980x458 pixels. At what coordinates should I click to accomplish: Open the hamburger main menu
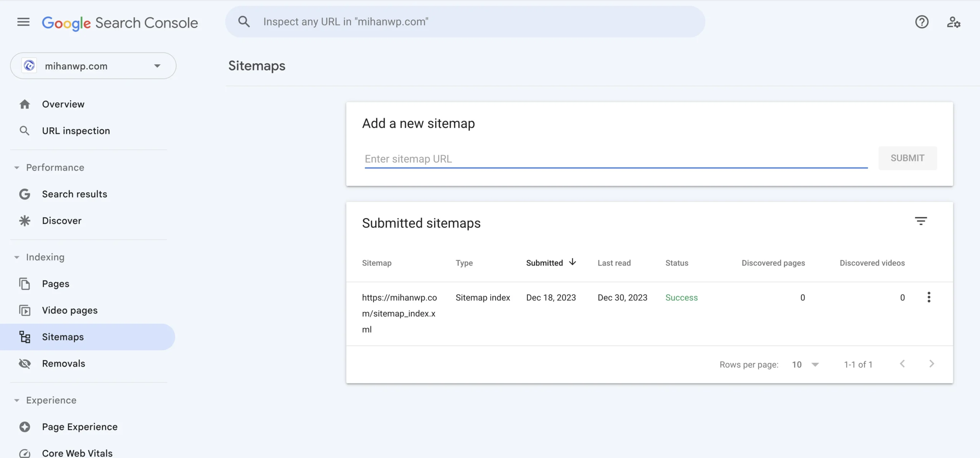(23, 22)
